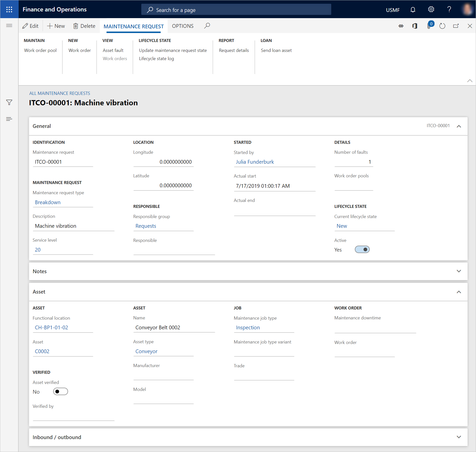This screenshot has width=476, height=452.
Task: Open the settings gear icon
Action: pyautogui.click(x=431, y=9)
